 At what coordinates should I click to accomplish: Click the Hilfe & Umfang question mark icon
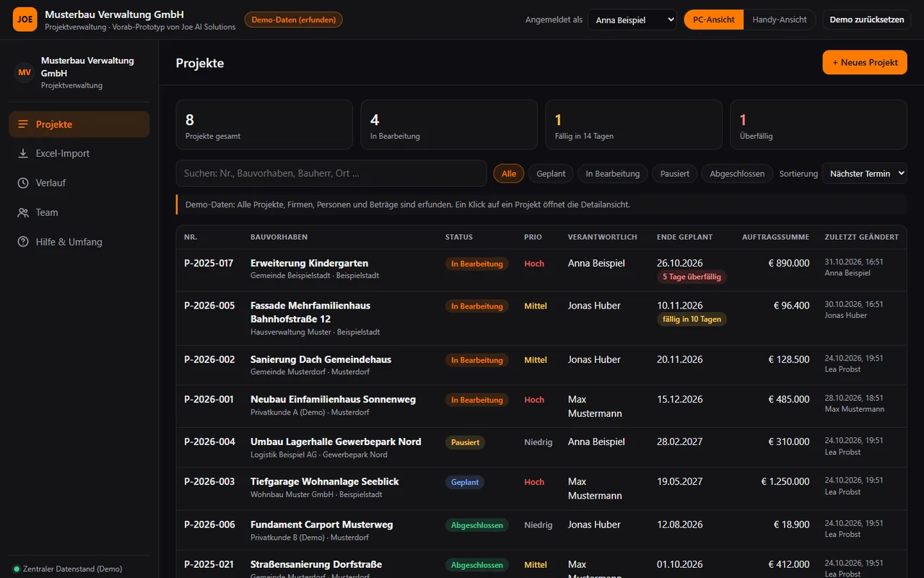point(23,242)
